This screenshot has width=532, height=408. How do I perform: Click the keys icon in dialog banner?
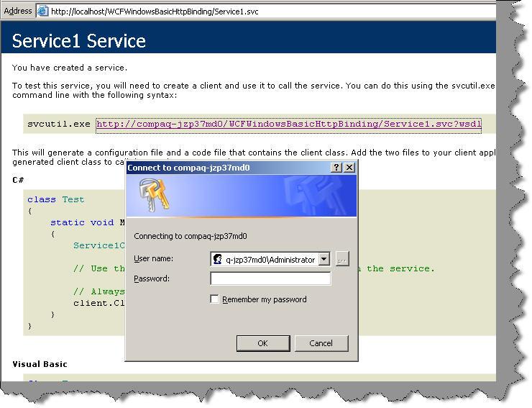point(154,195)
